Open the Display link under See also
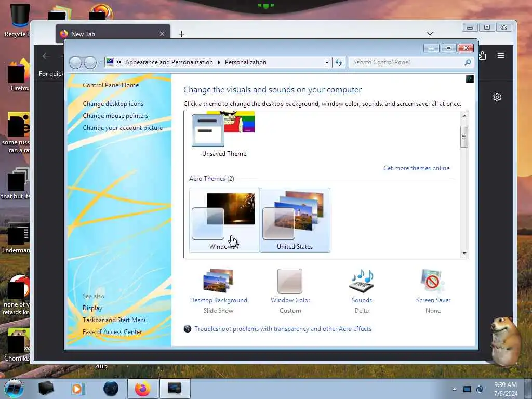Image resolution: width=532 pixels, height=399 pixels. click(x=92, y=308)
